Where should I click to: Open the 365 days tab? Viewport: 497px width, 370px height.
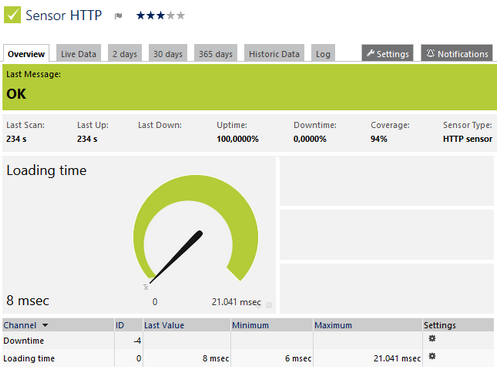point(216,53)
